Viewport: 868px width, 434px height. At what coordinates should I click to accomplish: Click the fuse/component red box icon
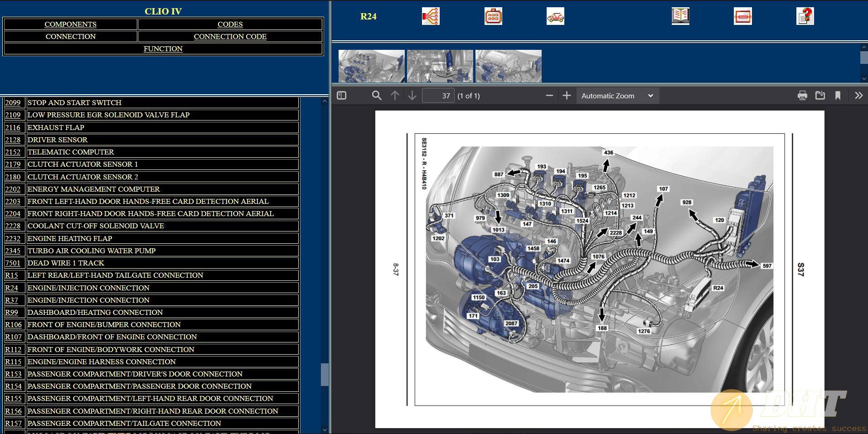(x=742, y=16)
